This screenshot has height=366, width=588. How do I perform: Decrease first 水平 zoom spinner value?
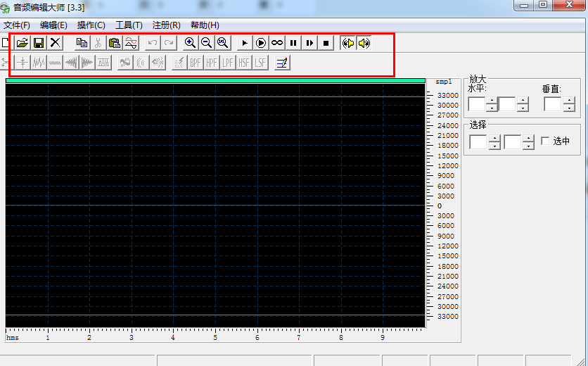492,108
